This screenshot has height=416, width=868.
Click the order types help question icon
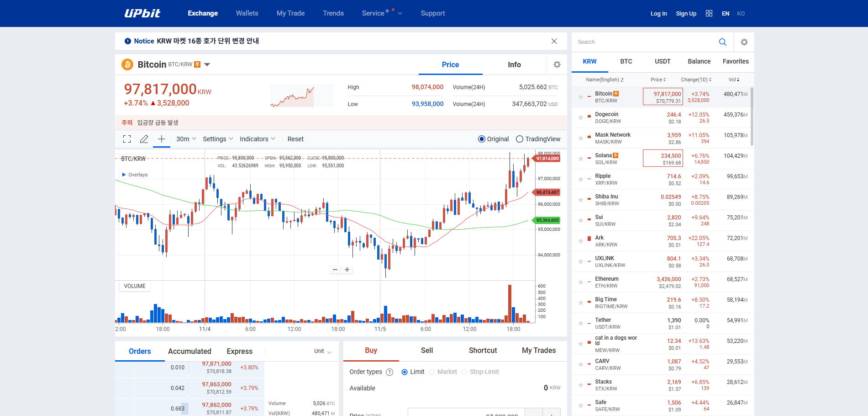[x=389, y=372]
